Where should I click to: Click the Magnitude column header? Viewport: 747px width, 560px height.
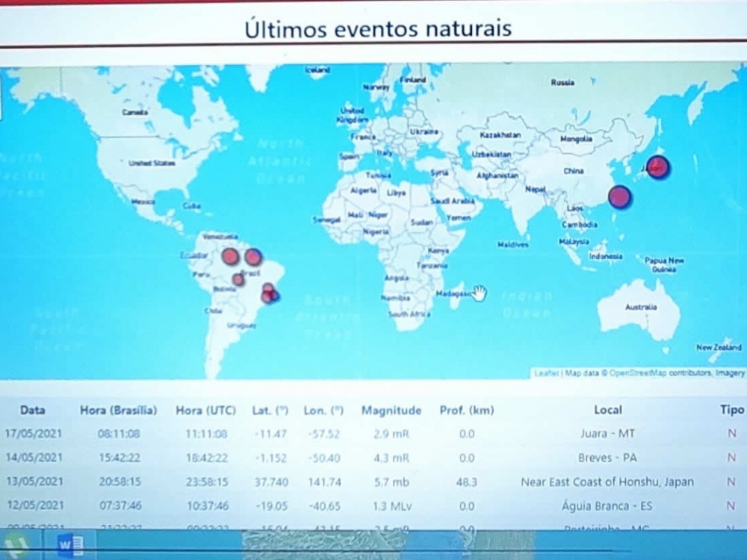click(x=391, y=410)
